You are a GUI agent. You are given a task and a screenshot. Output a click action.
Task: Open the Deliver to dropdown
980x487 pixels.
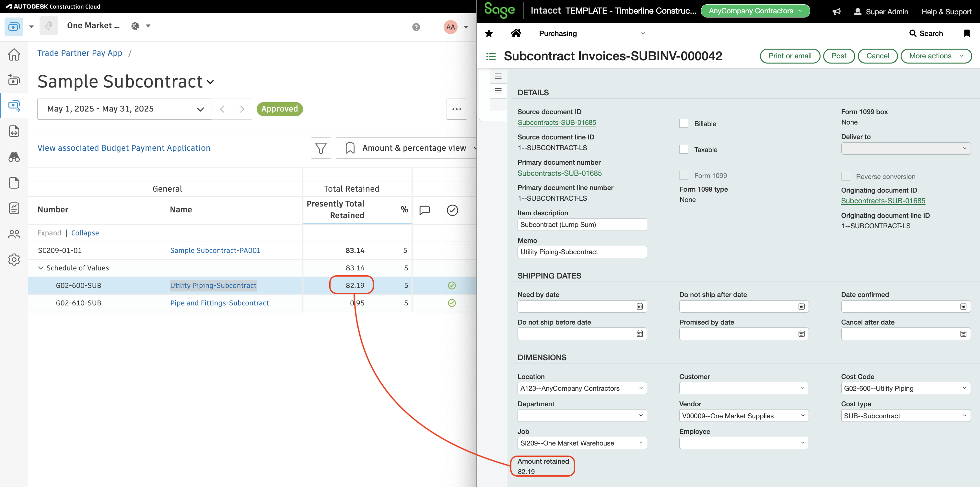point(905,148)
